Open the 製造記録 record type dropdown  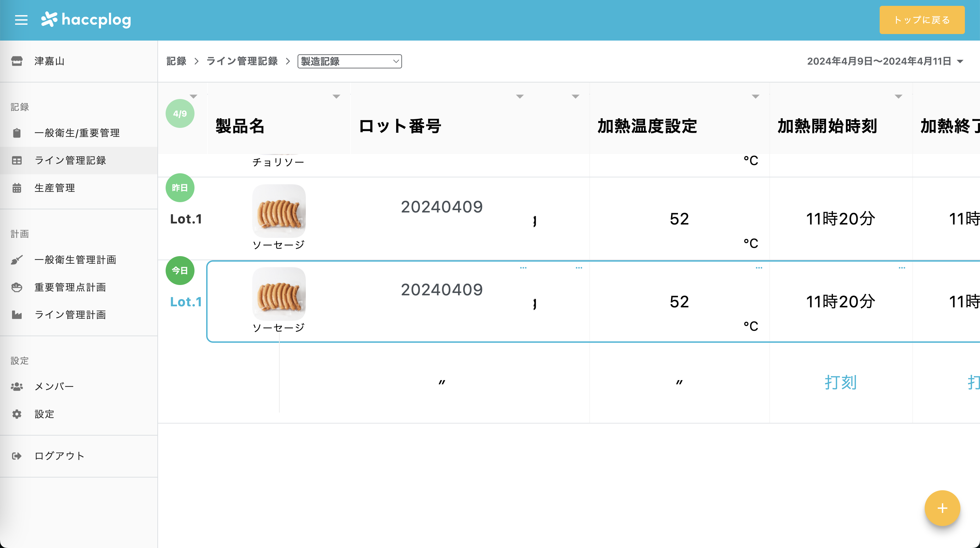point(349,61)
